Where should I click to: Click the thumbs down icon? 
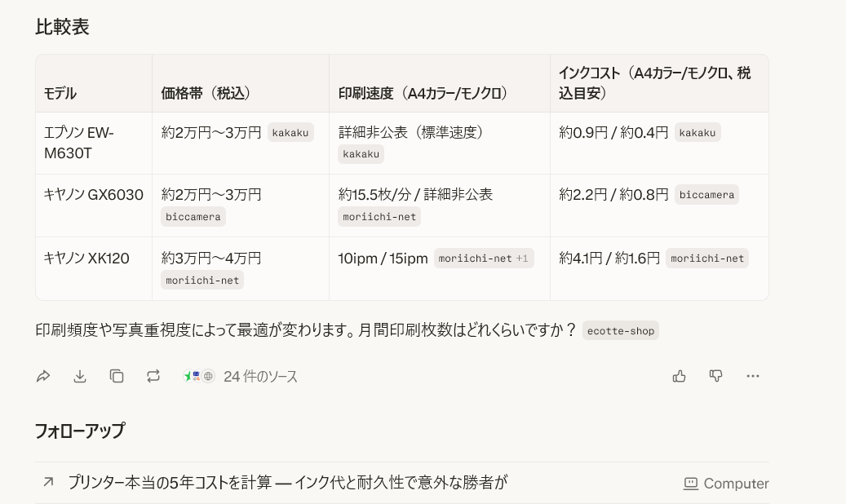(x=715, y=376)
